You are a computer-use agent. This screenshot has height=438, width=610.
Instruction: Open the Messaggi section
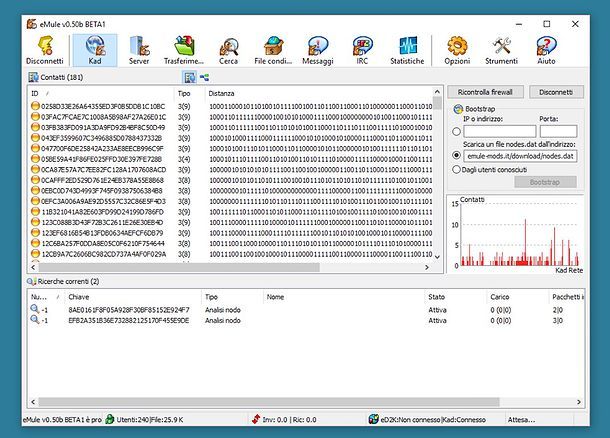click(318, 50)
